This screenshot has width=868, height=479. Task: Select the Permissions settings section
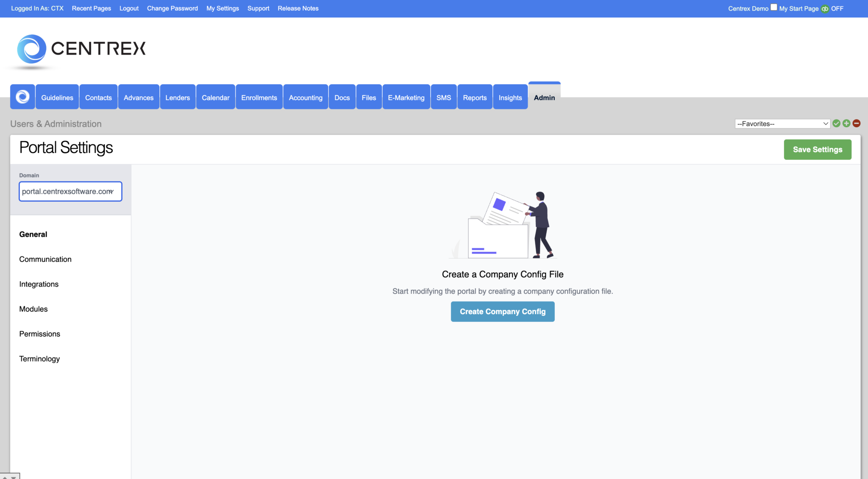pyautogui.click(x=39, y=334)
